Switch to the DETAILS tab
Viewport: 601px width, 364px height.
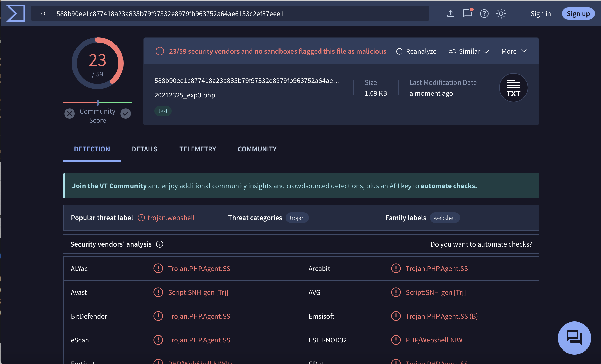145,149
